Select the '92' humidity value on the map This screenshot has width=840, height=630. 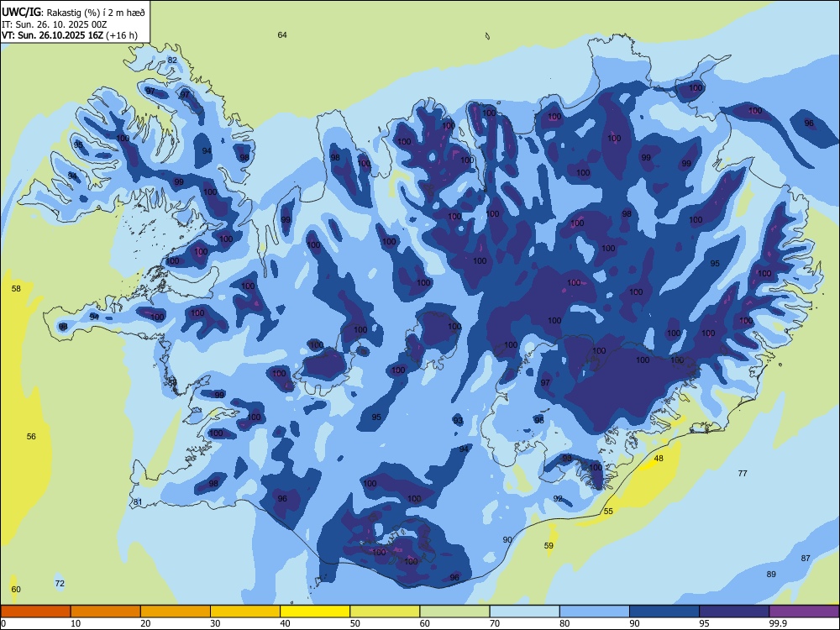pyautogui.click(x=558, y=499)
